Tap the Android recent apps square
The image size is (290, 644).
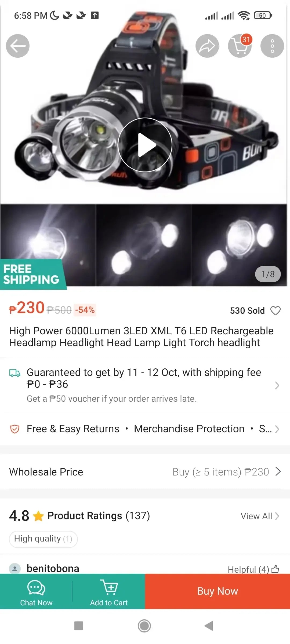(79, 626)
